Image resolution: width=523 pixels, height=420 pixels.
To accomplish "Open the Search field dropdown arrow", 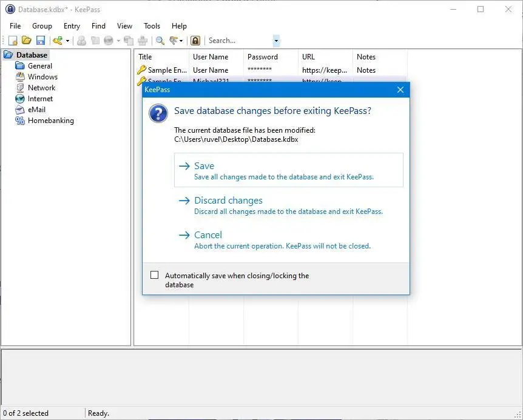I will click(x=276, y=41).
